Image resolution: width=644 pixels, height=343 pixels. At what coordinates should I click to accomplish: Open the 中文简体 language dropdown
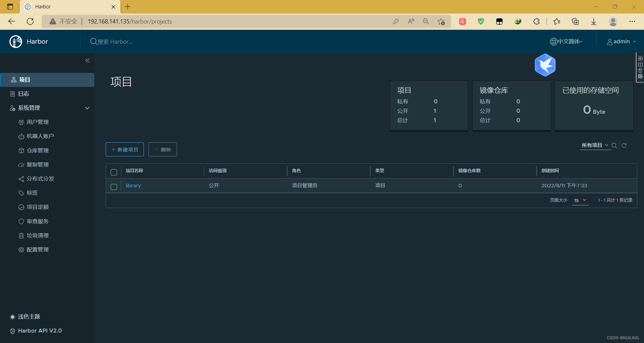coord(566,42)
